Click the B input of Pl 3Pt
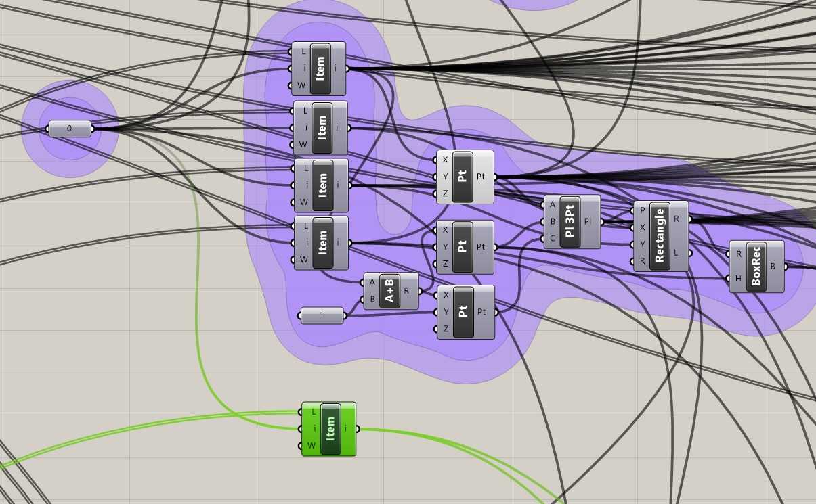 coord(553,222)
